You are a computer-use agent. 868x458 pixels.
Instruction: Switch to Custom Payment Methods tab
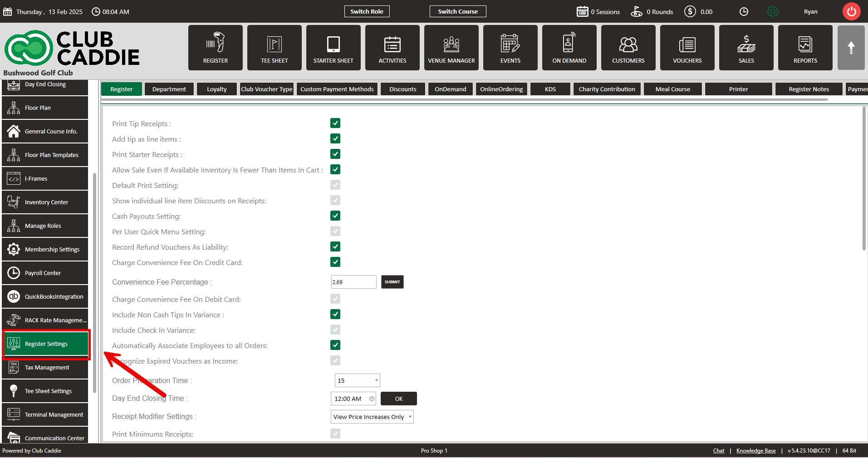tap(337, 89)
